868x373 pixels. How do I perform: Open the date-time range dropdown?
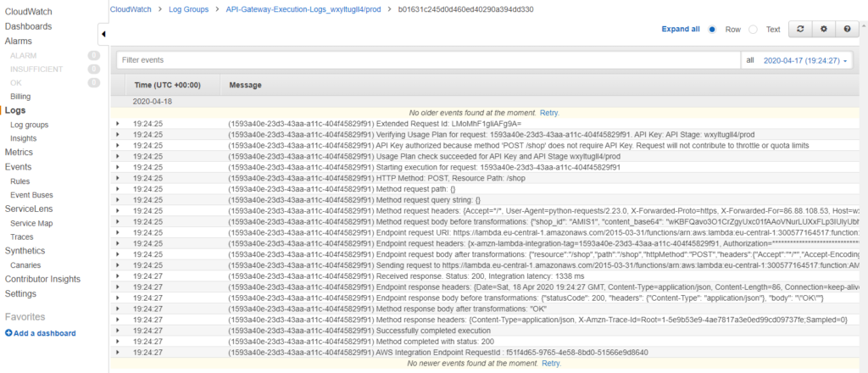click(x=805, y=61)
